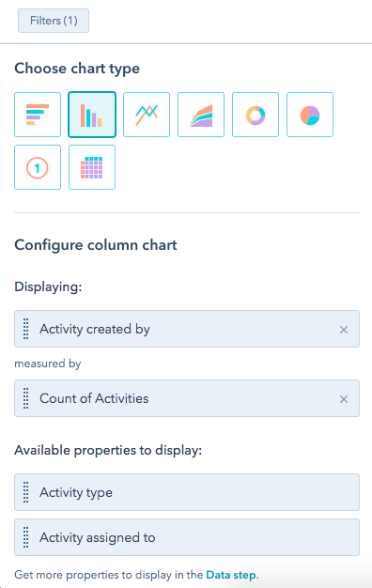This screenshot has height=588, width=372.
Task: Click the Activity assigned to property
Action: pos(187,537)
